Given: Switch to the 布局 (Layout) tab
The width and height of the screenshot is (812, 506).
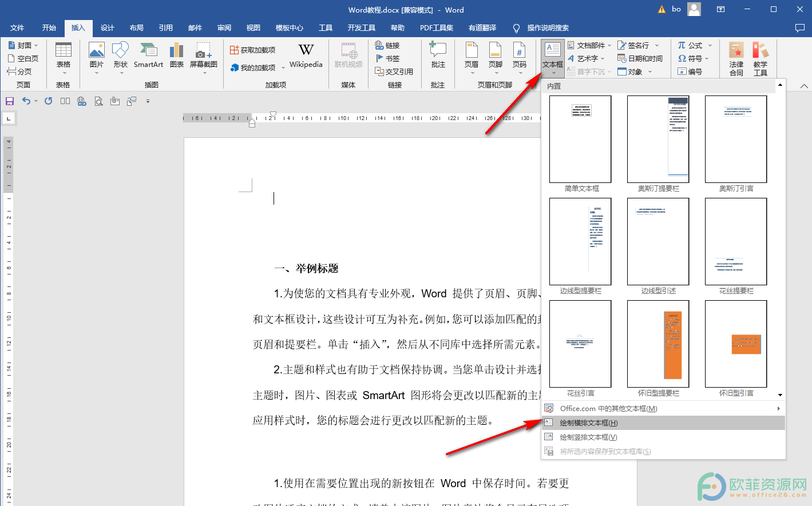Looking at the screenshot, I should [137, 27].
